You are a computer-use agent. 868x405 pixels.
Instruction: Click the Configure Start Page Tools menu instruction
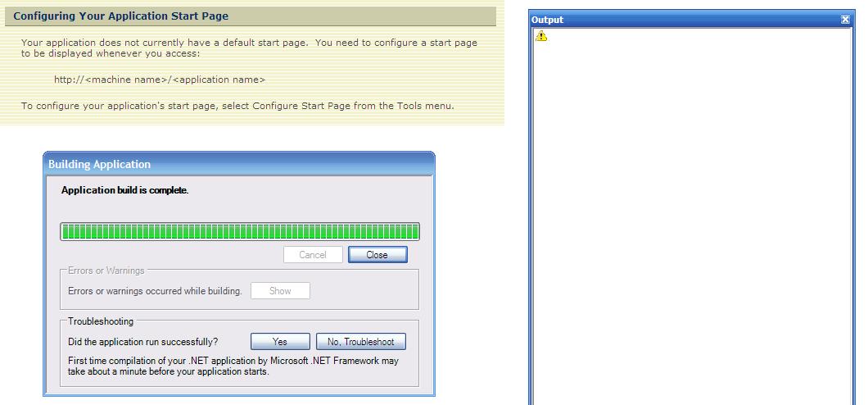tap(237, 106)
